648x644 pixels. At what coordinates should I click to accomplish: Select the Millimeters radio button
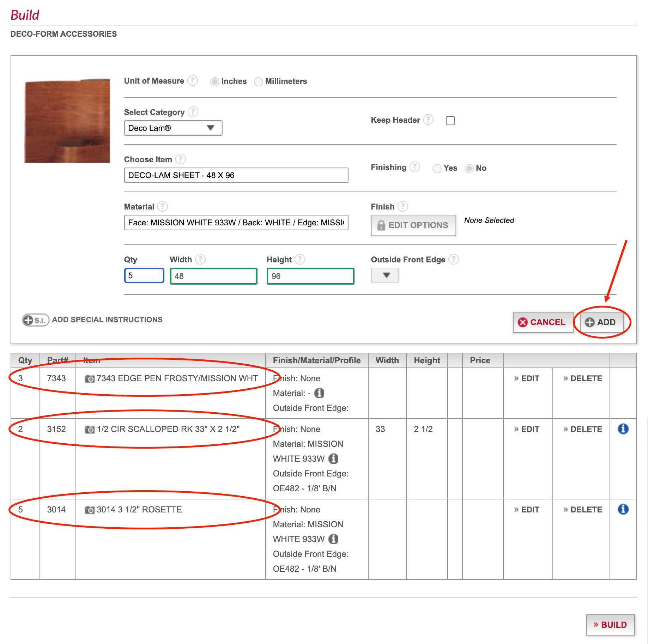(x=259, y=82)
